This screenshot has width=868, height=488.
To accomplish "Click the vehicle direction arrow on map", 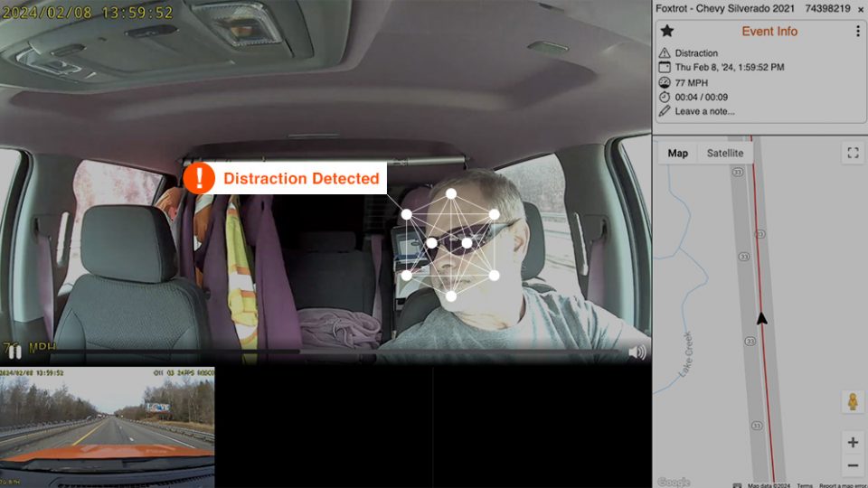I will (x=761, y=318).
